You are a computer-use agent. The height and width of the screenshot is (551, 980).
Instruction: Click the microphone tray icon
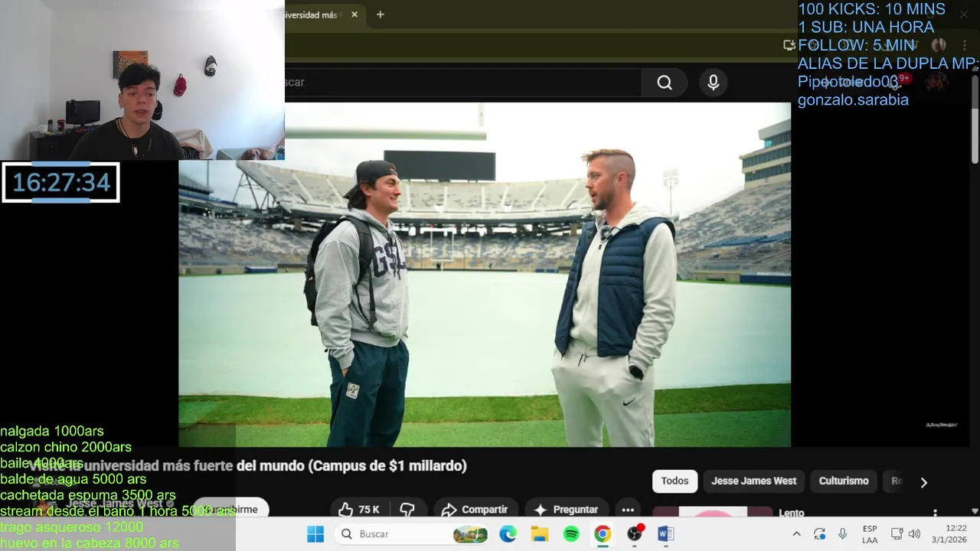(842, 534)
